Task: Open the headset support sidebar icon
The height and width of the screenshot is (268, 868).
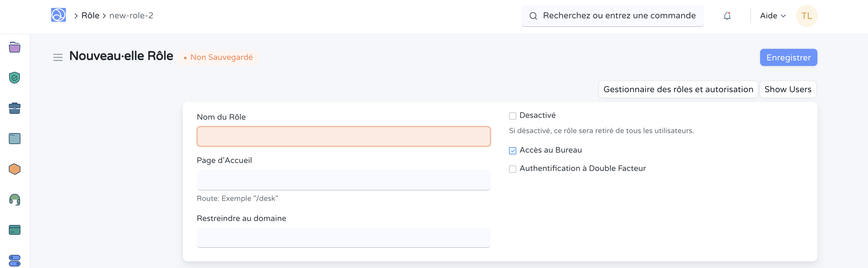Action: pyautogui.click(x=15, y=200)
